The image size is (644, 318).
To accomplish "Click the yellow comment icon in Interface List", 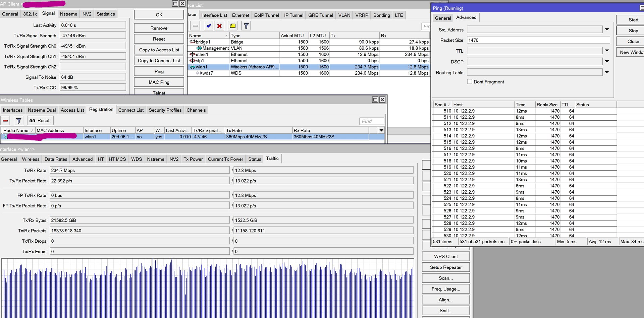I will point(232,26).
